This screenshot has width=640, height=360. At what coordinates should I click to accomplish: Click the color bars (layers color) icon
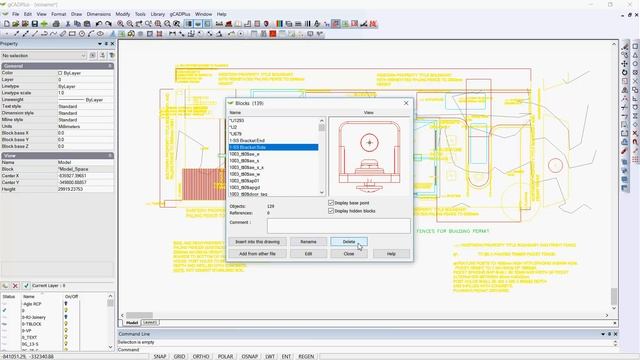(279, 24)
